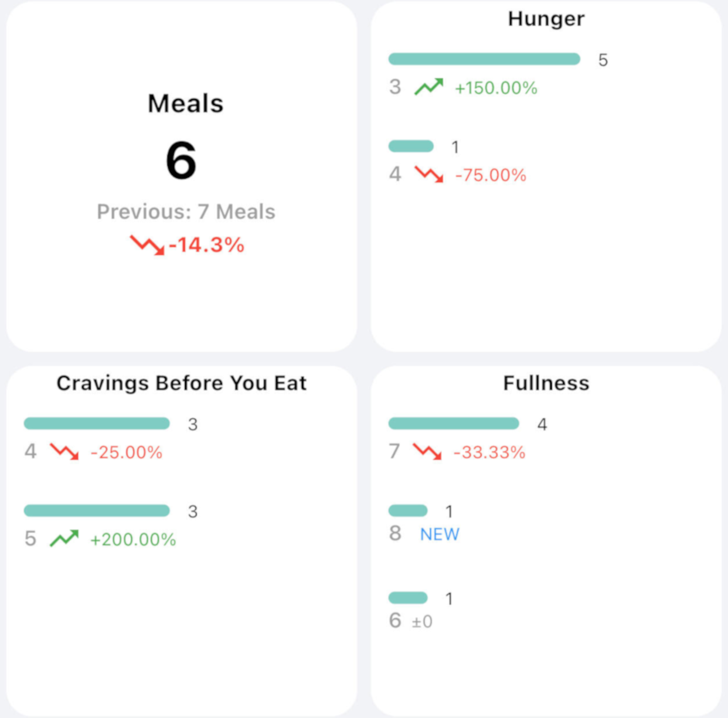Click the longest Hunger bar with count 5
Screen dimensions: 728x718
click(x=484, y=59)
